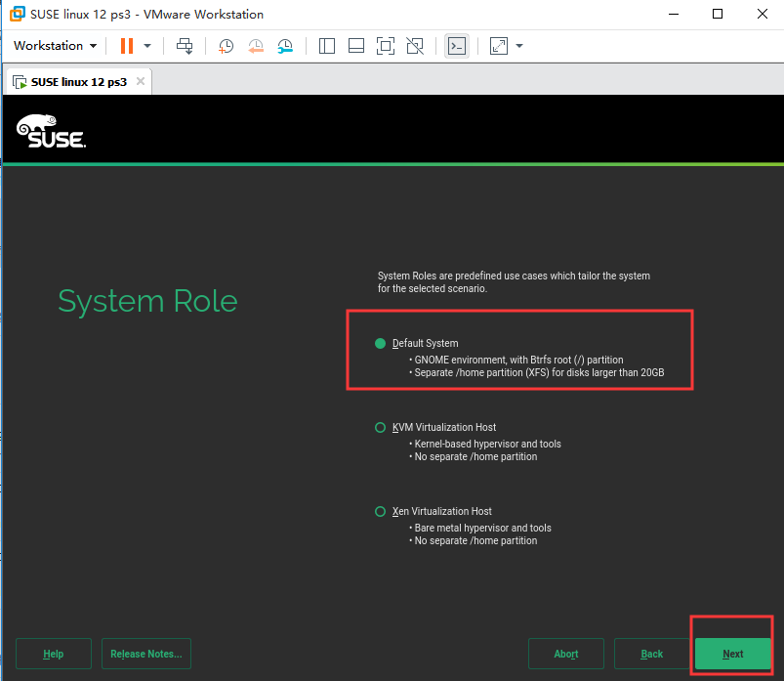Viewport: 784px width, 681px height.
Task: Choose KVM Virtualization Host role
Action: coord(380,427)
